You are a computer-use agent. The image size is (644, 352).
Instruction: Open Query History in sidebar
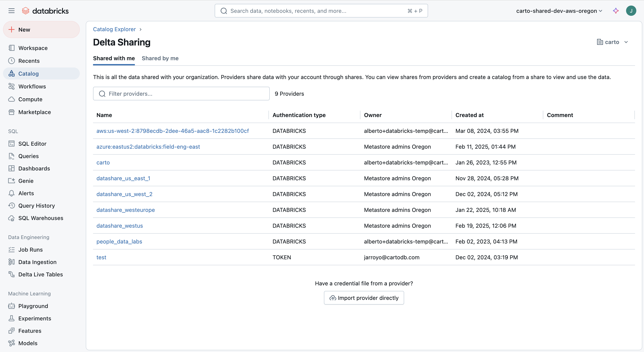coord(36,206)
